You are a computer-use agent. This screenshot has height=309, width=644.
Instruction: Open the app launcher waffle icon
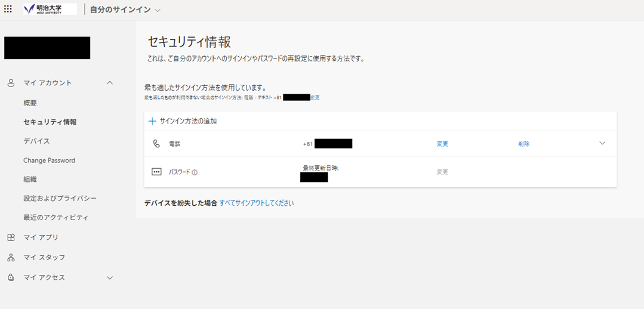click(8, 10)
